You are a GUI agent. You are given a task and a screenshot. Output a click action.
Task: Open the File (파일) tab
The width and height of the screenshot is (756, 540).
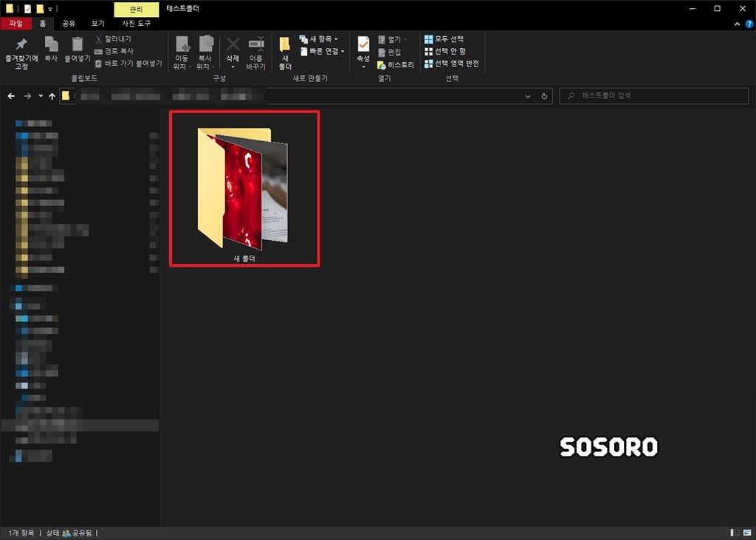(x=16, y=23)
